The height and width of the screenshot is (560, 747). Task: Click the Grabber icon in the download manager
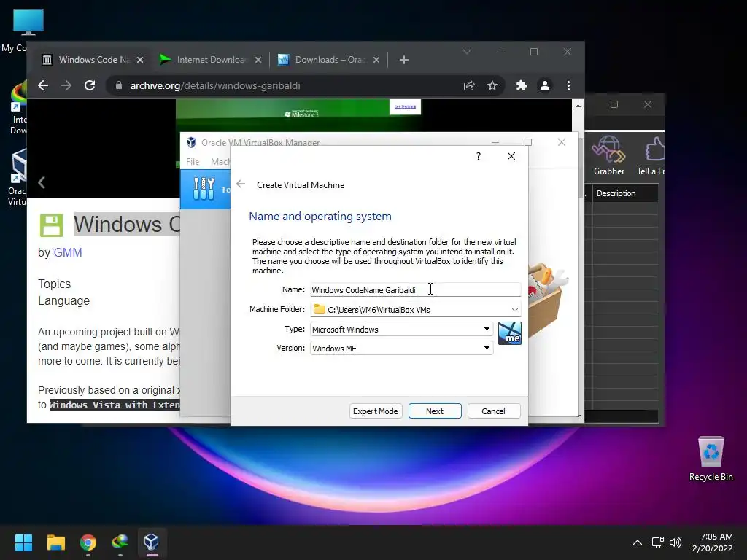609,155
